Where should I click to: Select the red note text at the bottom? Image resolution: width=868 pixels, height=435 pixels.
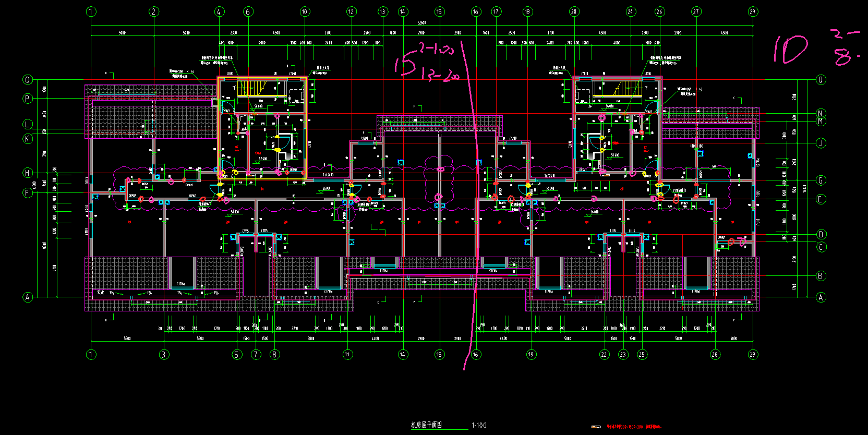coord(634,427)
